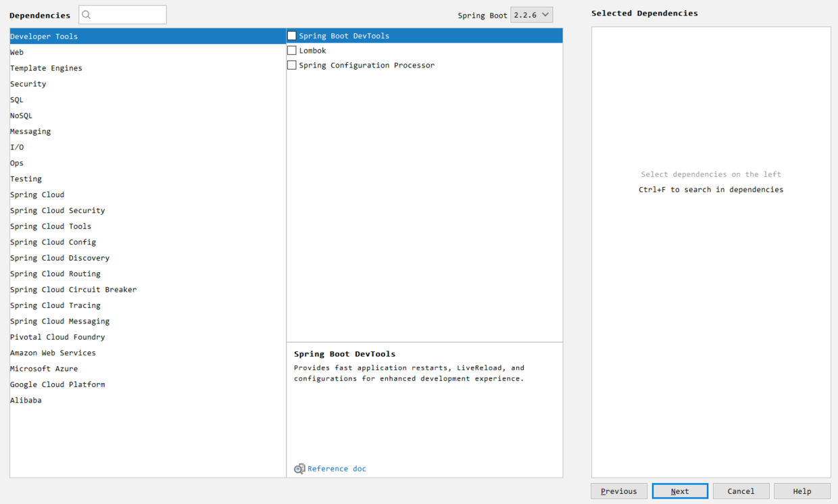Open Spring Cloud Messaging category
838x504 pixels.
[148, 321]
